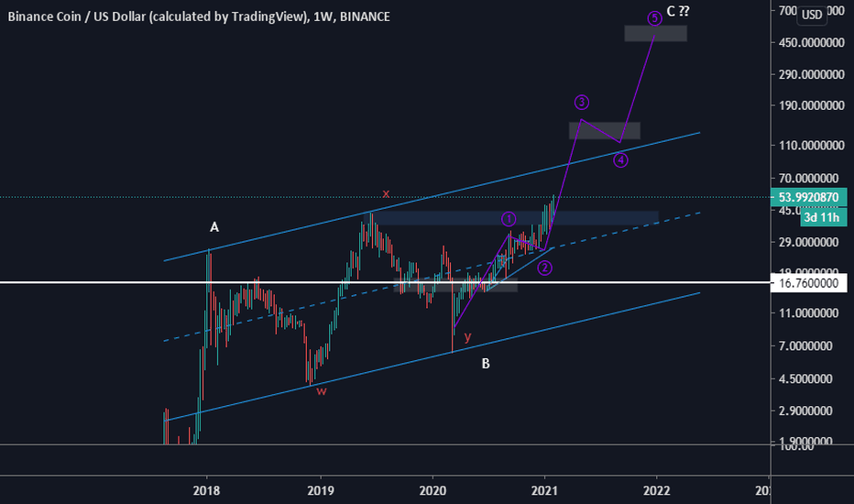The image size is (854, 504).
Task: Select the red 'w' wave label
Action: (322, 390)
